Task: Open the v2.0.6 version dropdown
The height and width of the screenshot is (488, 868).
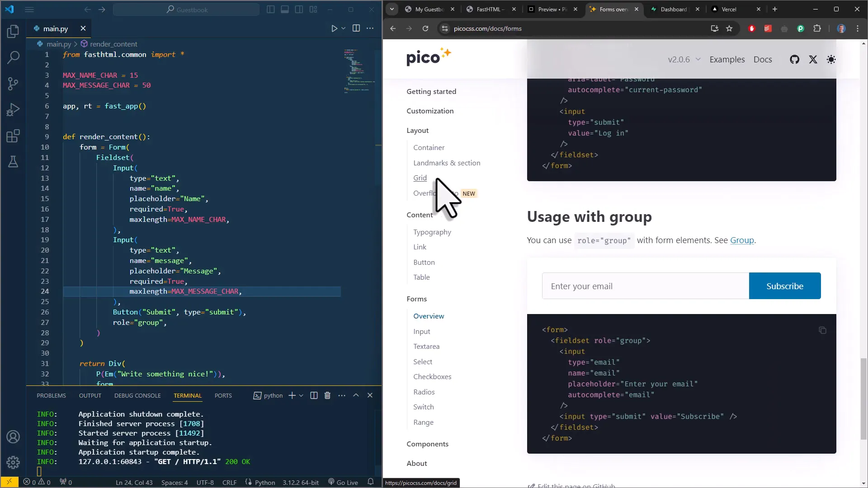Action: (684, 60)
